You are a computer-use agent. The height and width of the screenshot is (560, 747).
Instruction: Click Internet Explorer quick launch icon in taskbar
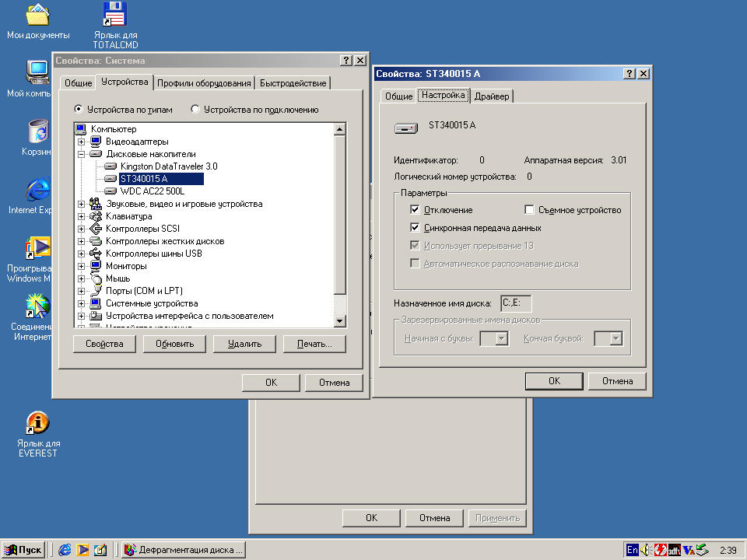coord(65,550)
